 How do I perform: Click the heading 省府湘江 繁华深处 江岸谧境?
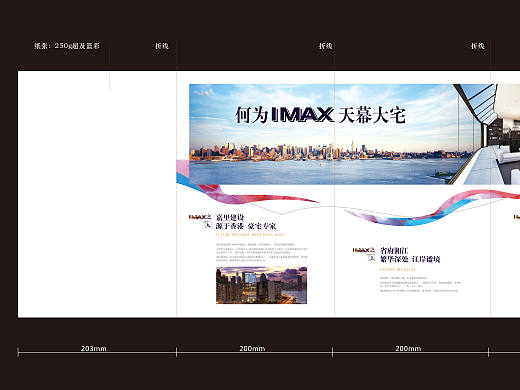(x=410, y=255)
